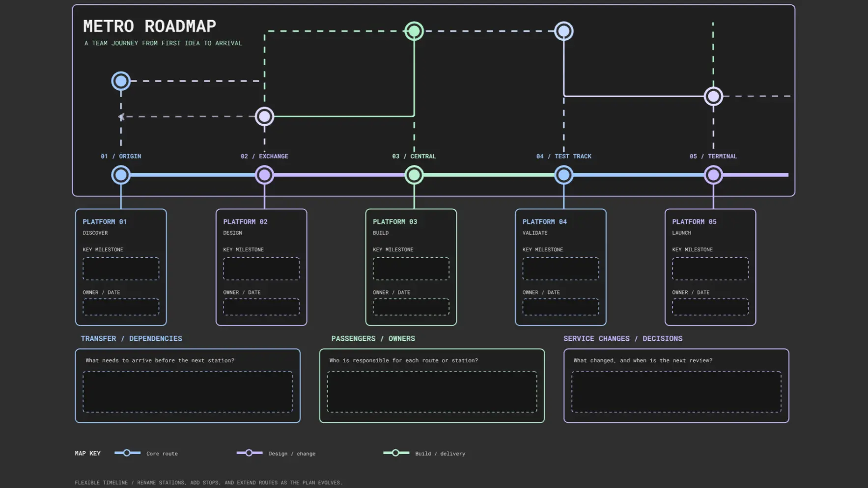
Task: Click the Passengers / Owners text area
Action: coord(432,392)
